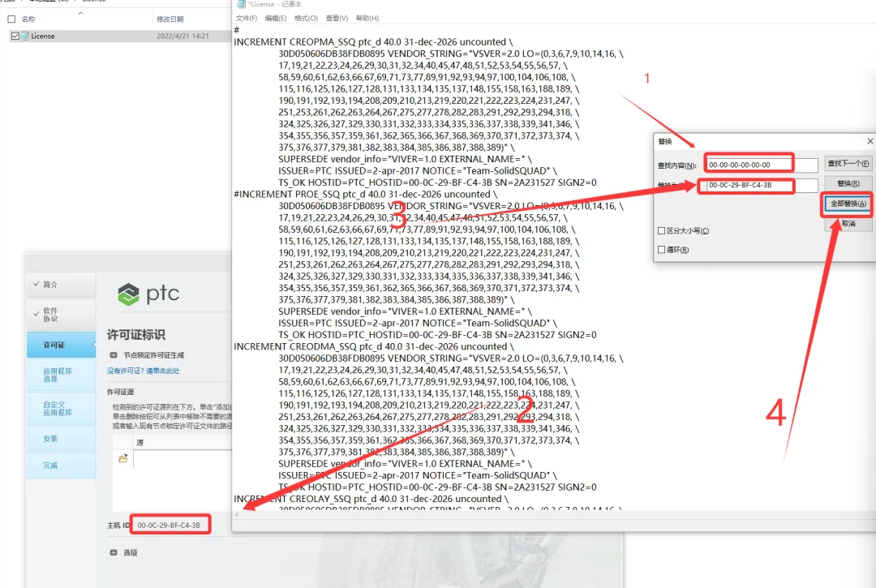The width and height of the screenshot is (876, 588).
Task: Click the License file icon in Explorer
Action: coord(24,36)
